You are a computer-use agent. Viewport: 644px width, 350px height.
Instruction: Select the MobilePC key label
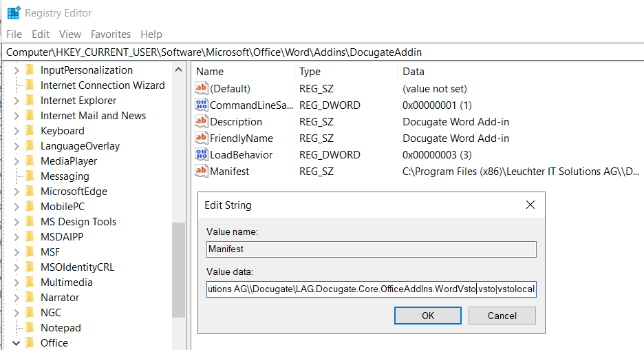[x=63, y=207]
